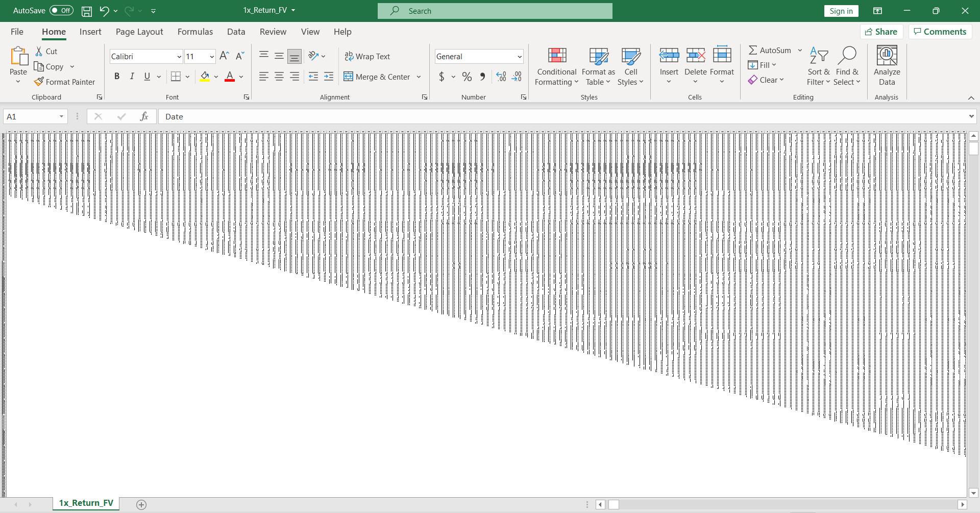Viewport: 980px width, 513px height.
Task: Expand the Name Box dropdown arrow
Action: click(61, 116)
